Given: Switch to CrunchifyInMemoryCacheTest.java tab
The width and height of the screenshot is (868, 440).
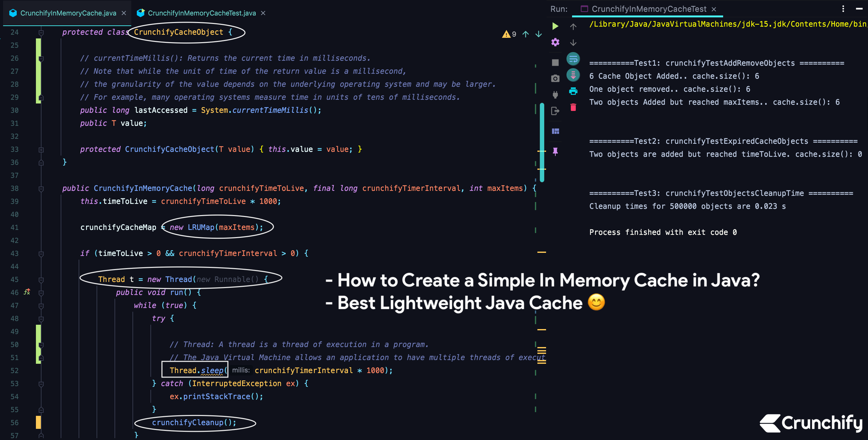Looking at the screenshot, I should click(200, 13).
